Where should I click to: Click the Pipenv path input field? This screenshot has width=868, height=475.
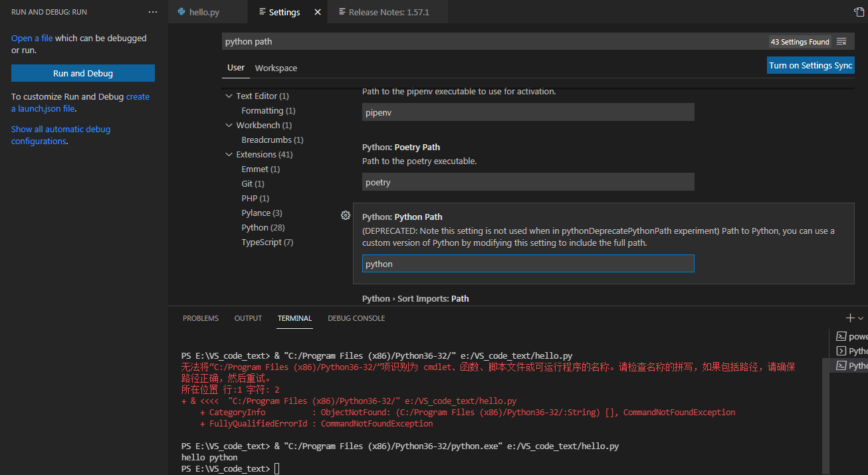(x=528, y=112)
